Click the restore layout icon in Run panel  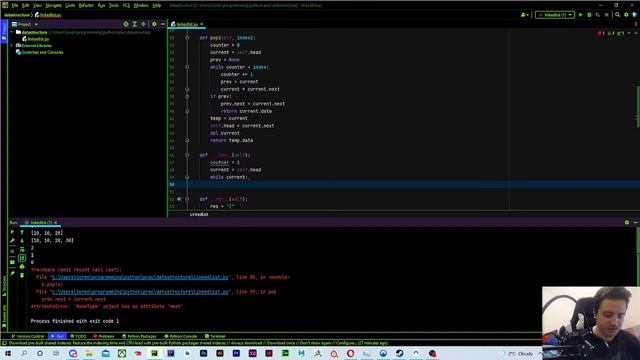12,262
